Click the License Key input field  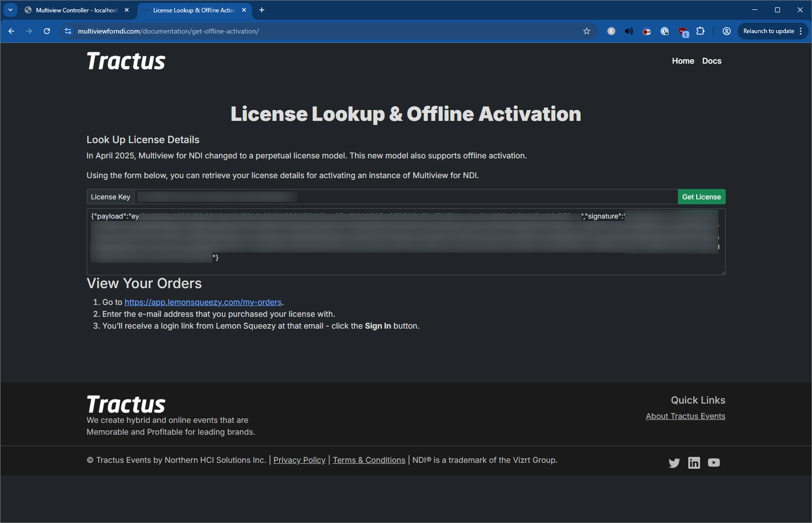[406, 197]
